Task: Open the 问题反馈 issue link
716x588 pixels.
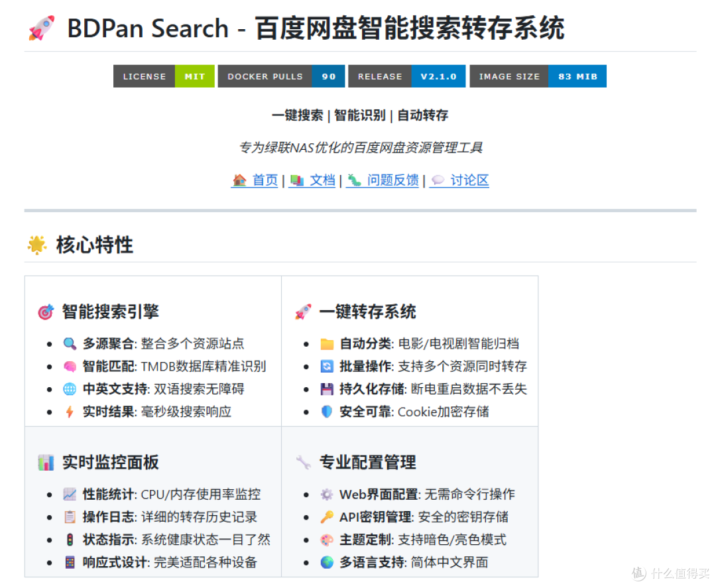Action: point(383,180)
